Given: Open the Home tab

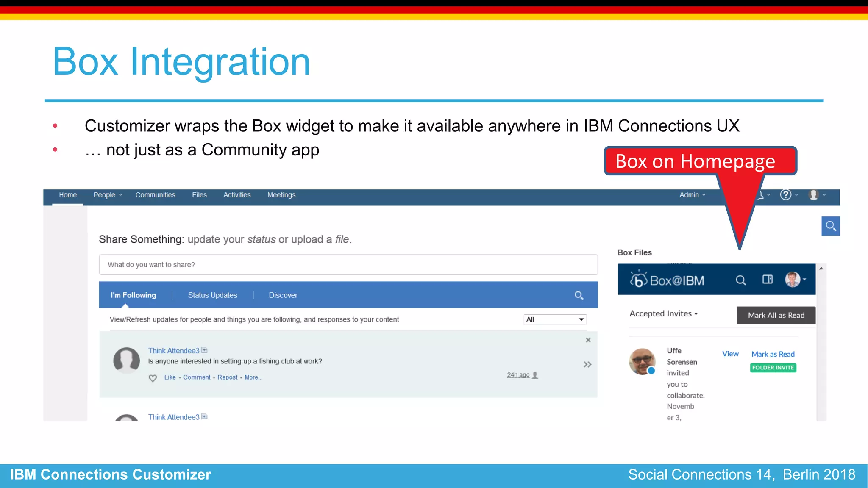Looking at the screenshot, I should coord(68,195).
